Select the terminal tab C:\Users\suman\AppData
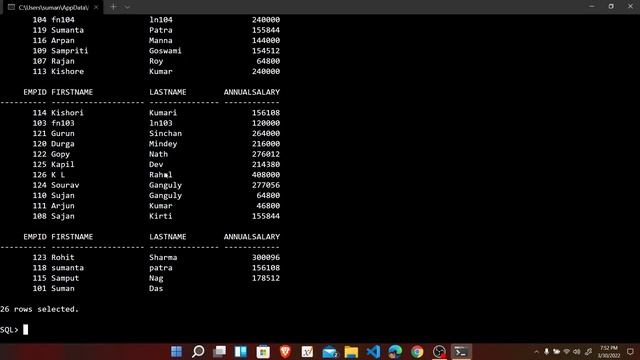 point(53,7)
